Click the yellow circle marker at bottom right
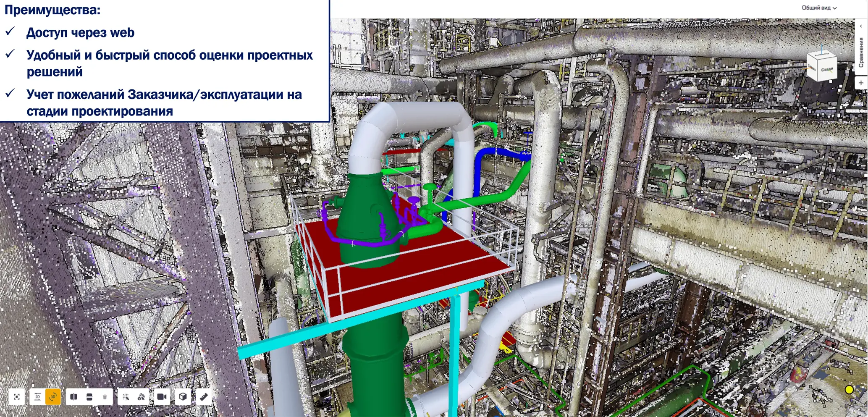The width and height of the screenshot is (868, 417). 849,390
